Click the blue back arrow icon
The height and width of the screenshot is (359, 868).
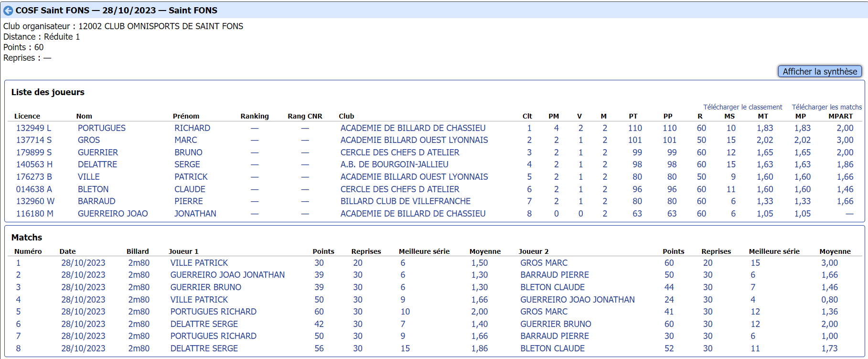pyautogui.click(x=8, y=11)
